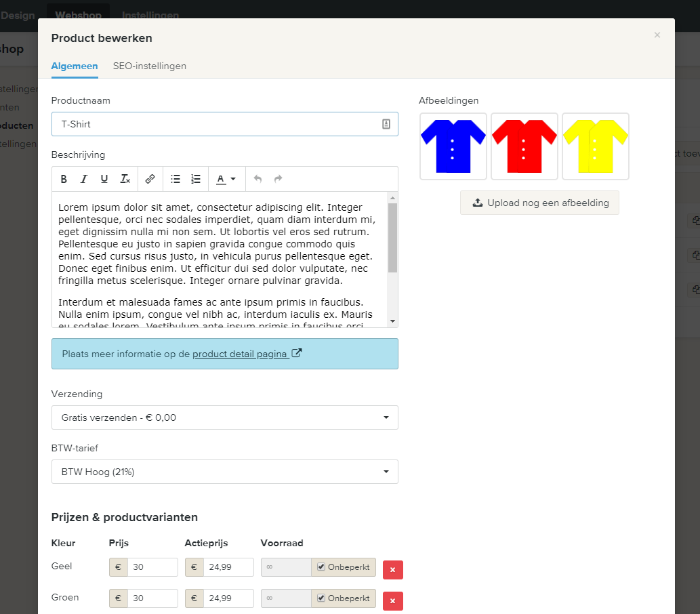The height and width of the screenshot is (614, 700).
Task: Undo last edit in description
Action: 258,179
